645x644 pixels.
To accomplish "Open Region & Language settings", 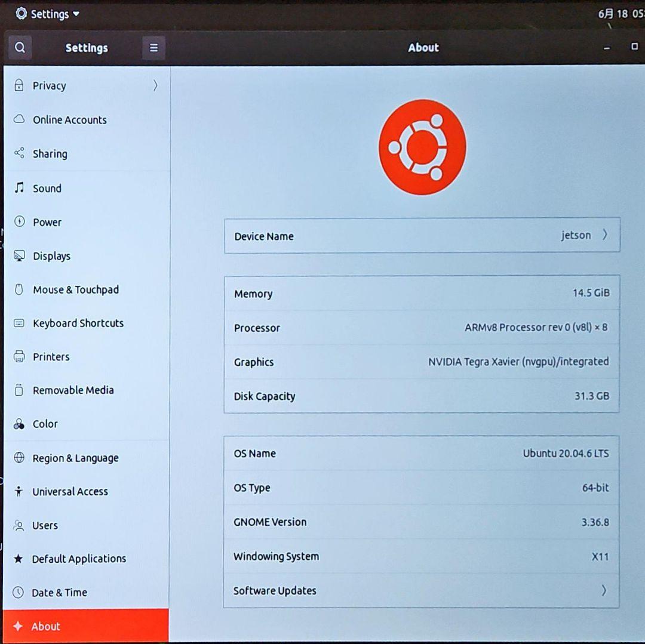I will click(87, 457).
